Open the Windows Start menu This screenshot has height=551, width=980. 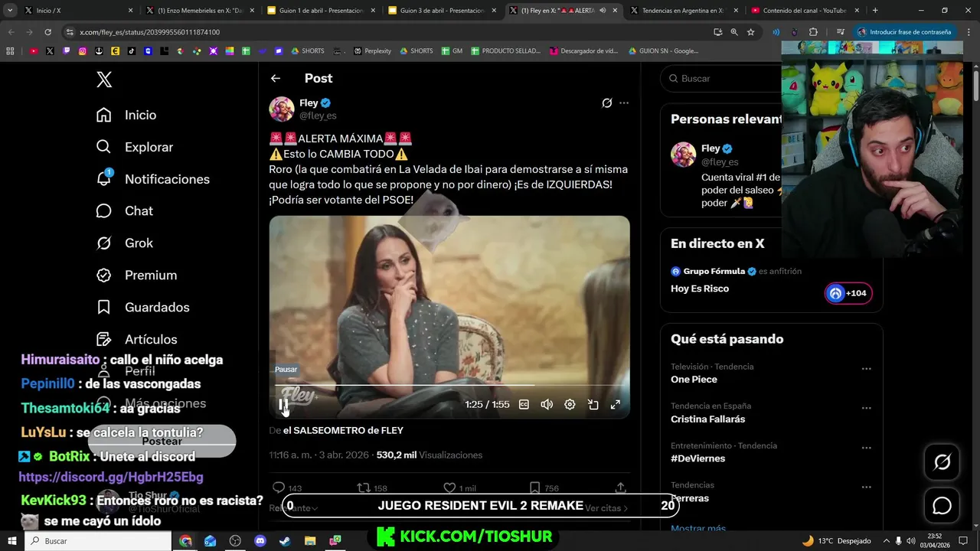[x=12, y=541]
